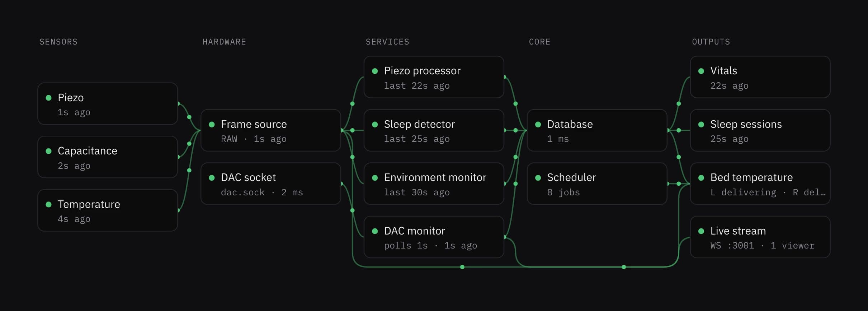
Task: Click the "RAW · 1s ago" text
Action: [254, 139]
